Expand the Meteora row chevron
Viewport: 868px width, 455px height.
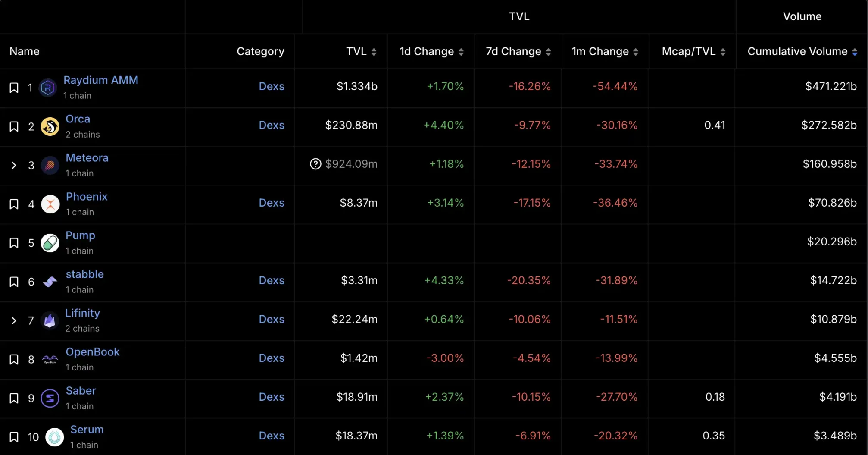pos(13,165)
